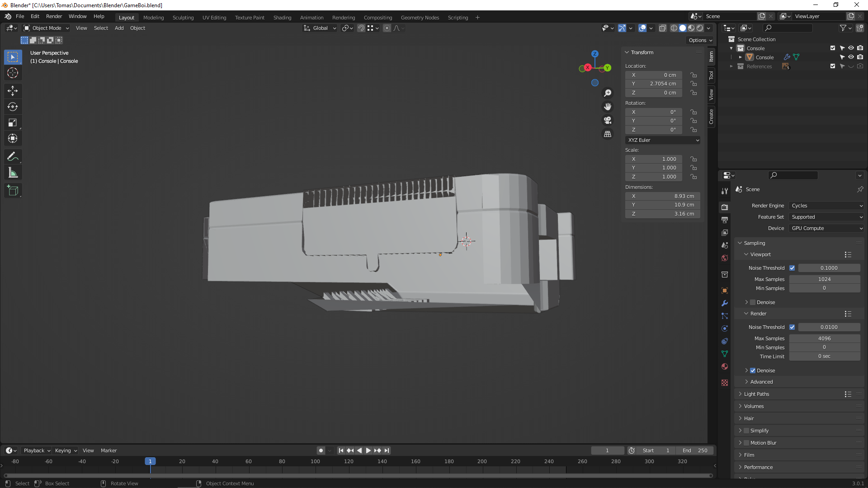Click the Render Max Samples field showing 4096
The width and height of the screenshot is (868, 488).
(x=824, y=338)
